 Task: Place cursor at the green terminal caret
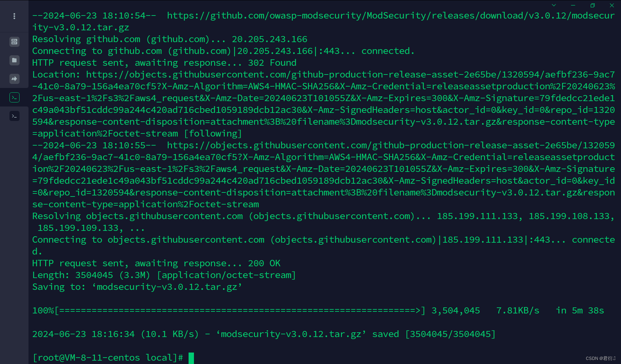(191, 357)
